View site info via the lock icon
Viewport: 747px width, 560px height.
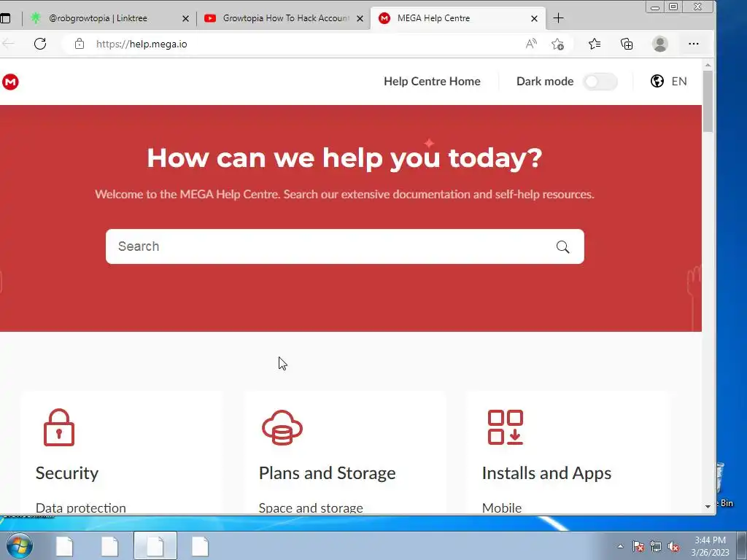[x=80, y=44]
